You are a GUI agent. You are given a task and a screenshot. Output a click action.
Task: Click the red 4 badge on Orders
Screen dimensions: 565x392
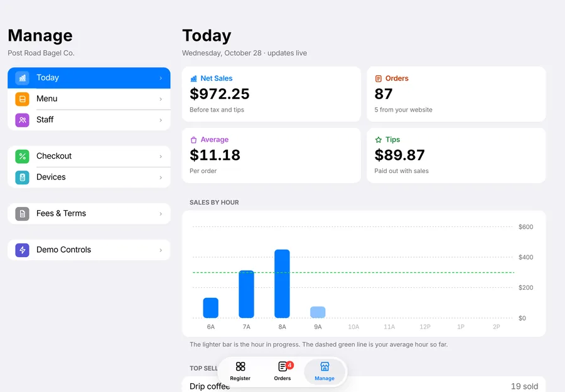289,365
